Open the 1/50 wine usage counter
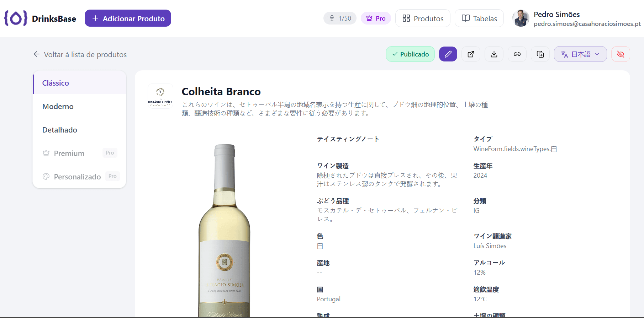Viewport: 644px width, 318px height. 340,18
